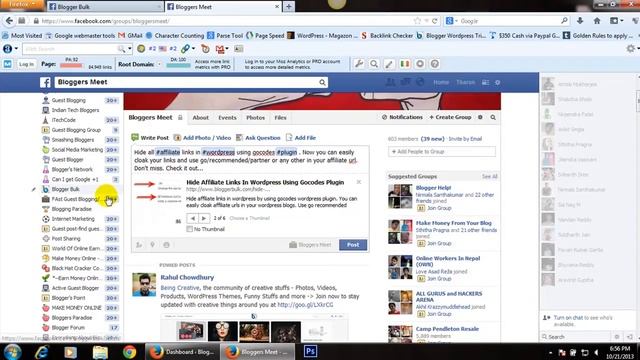Open the Events tab of the group
640x360 pixels.
[x=227, y=118]
